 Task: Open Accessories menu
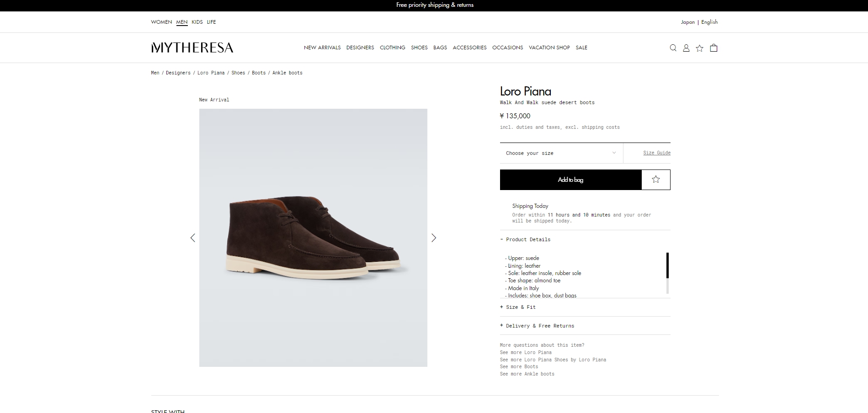(x=469, y=48)
